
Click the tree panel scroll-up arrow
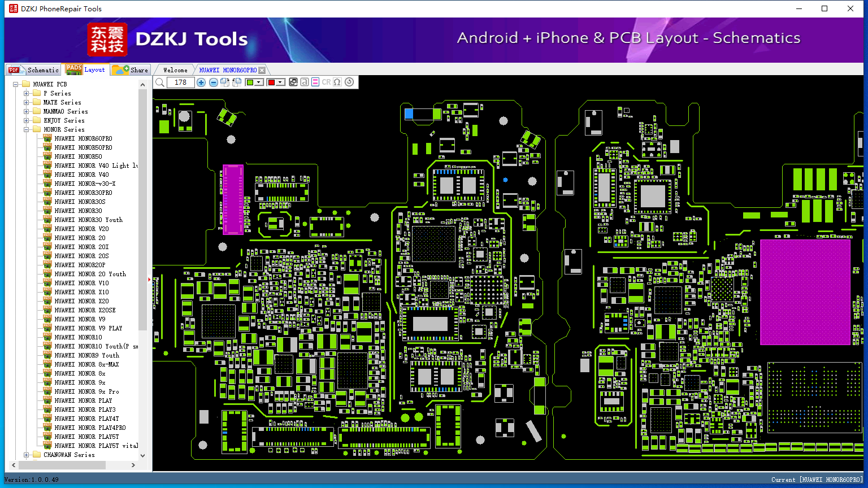pos(142,85)
